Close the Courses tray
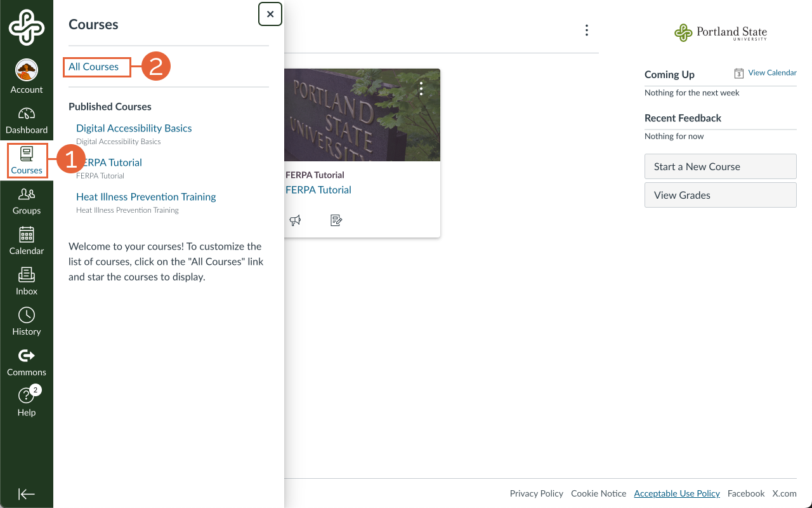The height and width of the screenshot is (508, 812). (x=270, y=14)
